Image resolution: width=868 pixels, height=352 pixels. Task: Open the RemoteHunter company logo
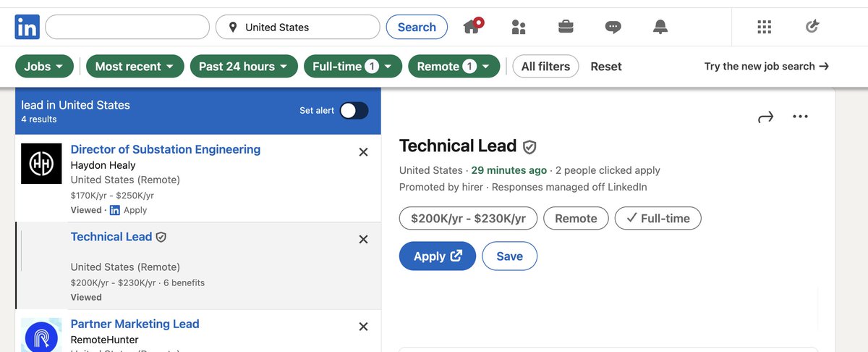41,335
